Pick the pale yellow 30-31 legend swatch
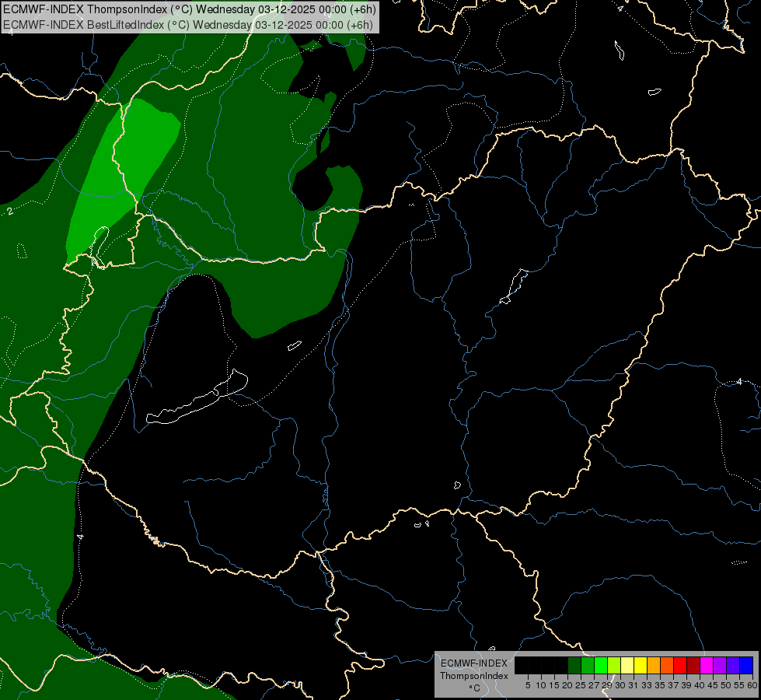The width and height of the screenshot is (761, 700). tap(627, 665)
